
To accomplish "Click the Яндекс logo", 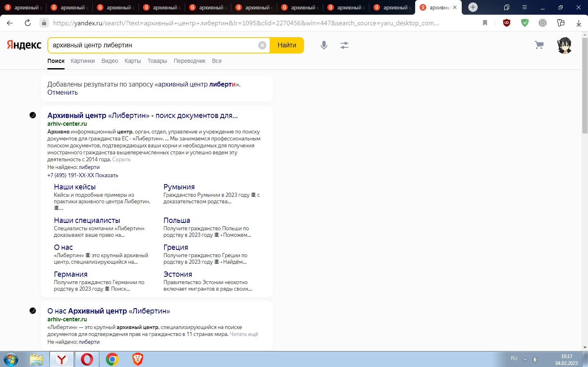I will pyautogui.click(x=24, y=45).
